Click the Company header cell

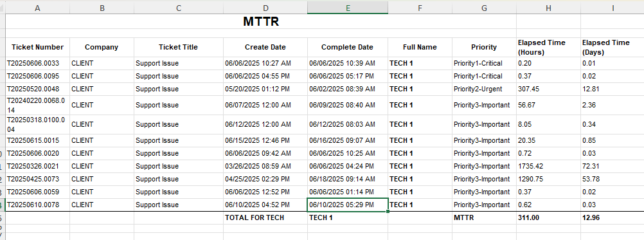(x=102, y=47)
